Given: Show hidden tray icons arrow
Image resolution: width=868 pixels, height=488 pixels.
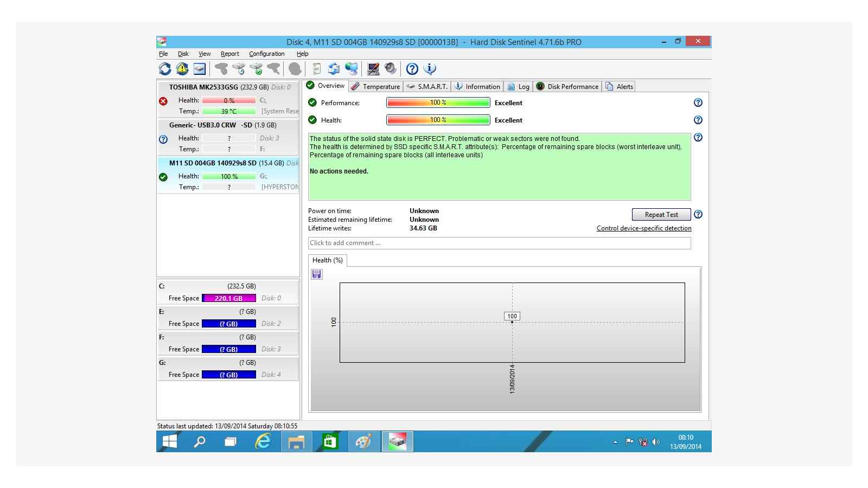Looking at the screenshot, I should coord(615,442).
